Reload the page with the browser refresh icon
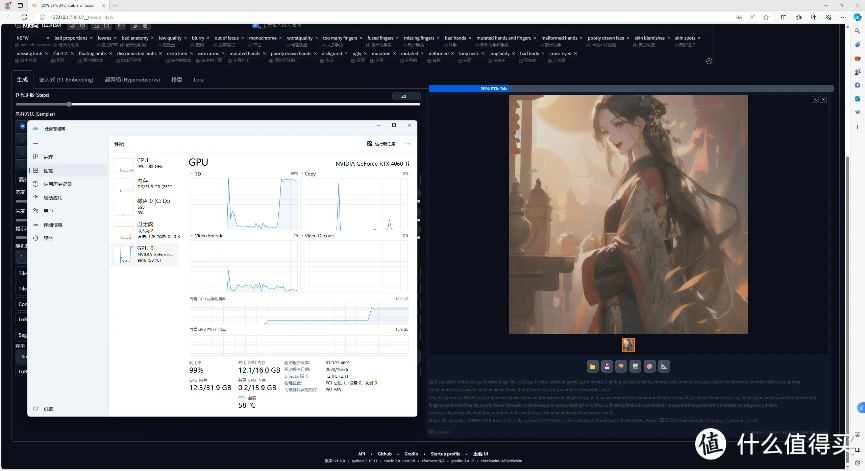The image size is (865, 471). (x=24, y=17)
